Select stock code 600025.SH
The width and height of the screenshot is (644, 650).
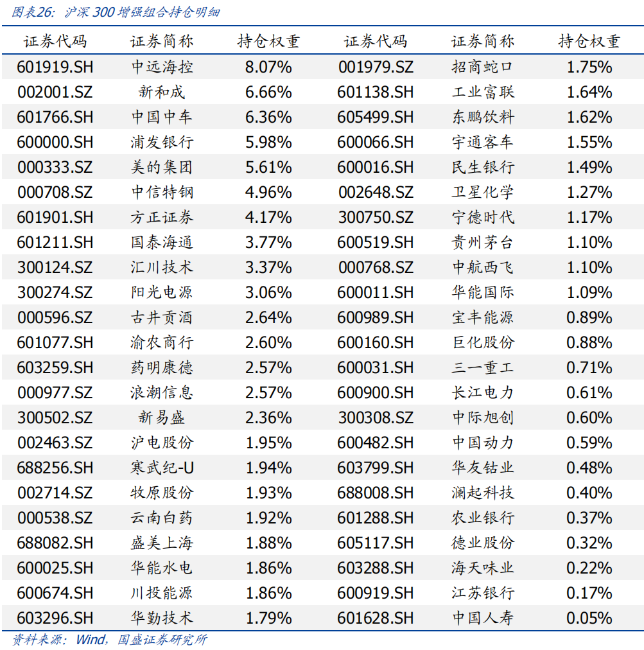(55, 568)
